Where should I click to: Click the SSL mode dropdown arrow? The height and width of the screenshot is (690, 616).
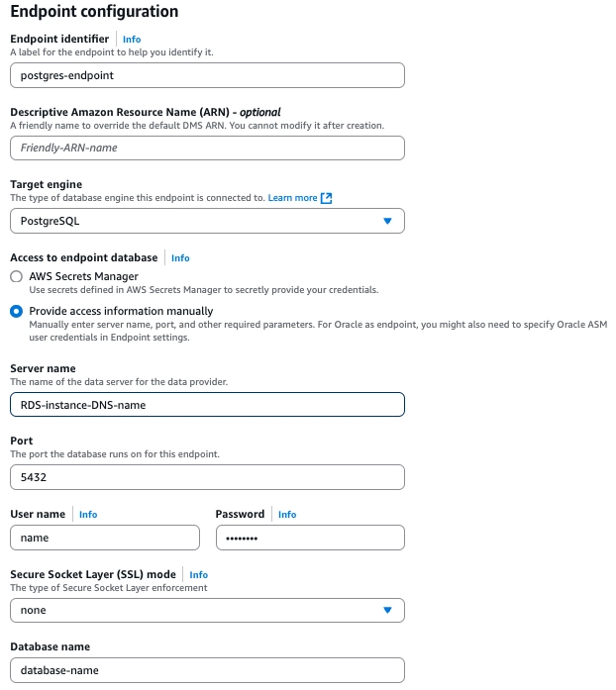[x=387, y=610]
